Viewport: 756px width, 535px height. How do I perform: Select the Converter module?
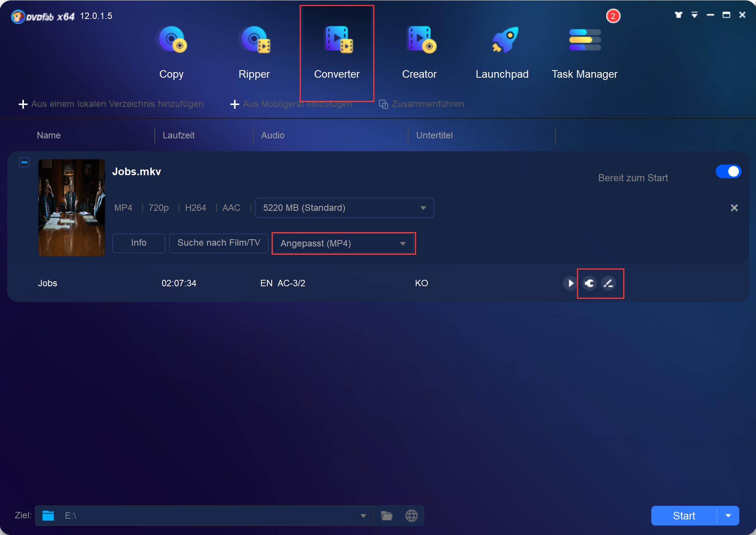coord(337,52)
